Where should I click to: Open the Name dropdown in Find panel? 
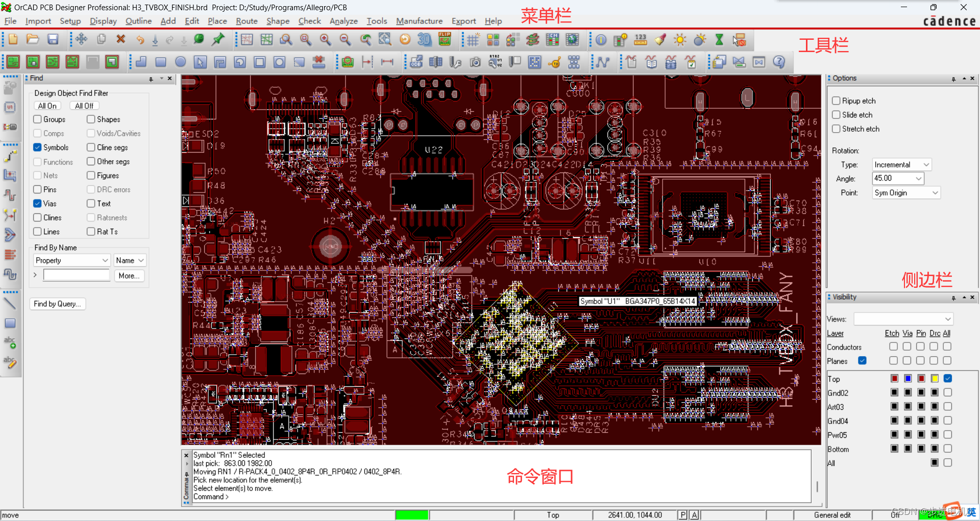[130, 260]
